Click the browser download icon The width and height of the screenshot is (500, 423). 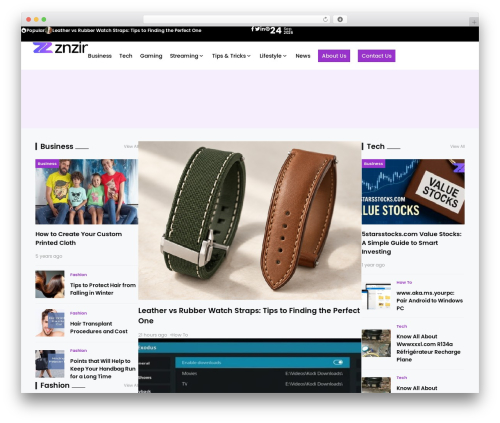340,19
